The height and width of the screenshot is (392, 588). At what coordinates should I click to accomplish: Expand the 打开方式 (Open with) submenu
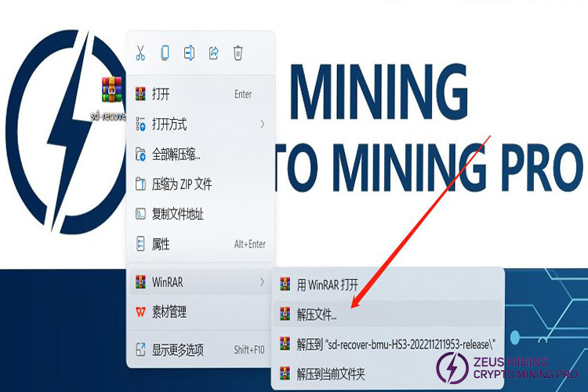tap(170, 124)
